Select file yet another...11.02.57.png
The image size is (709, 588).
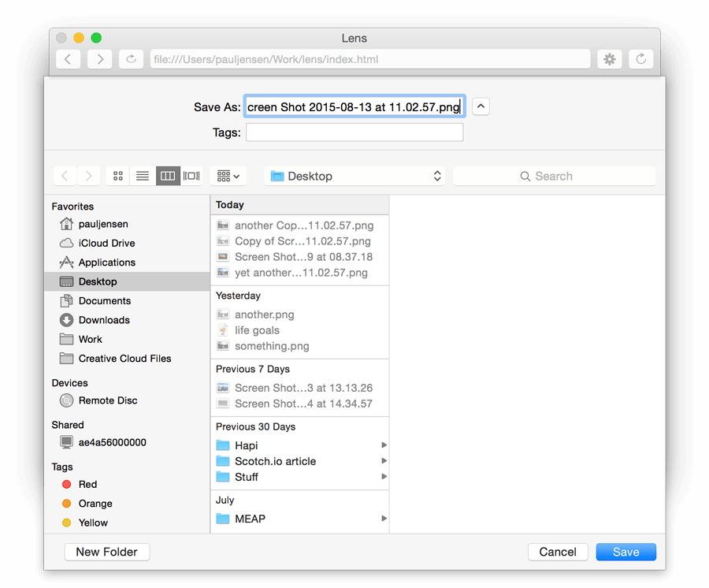click(x=300, y=273)
